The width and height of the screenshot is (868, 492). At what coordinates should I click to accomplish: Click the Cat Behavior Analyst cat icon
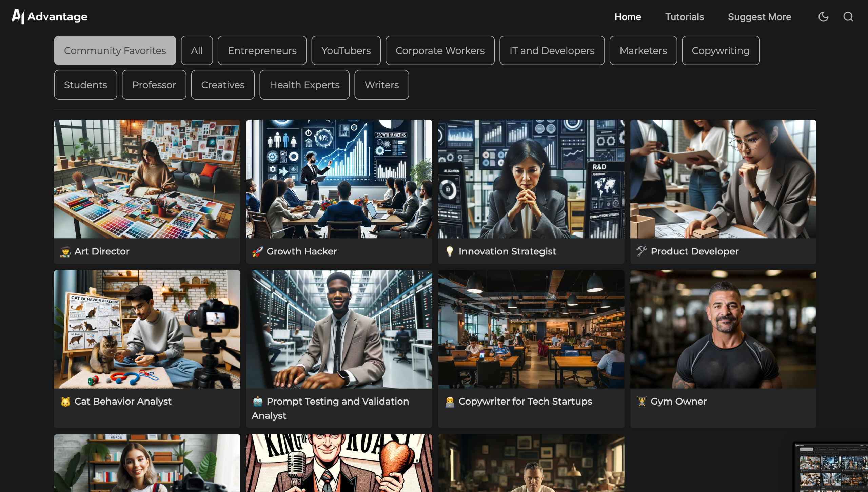click(x=65, y=402)
